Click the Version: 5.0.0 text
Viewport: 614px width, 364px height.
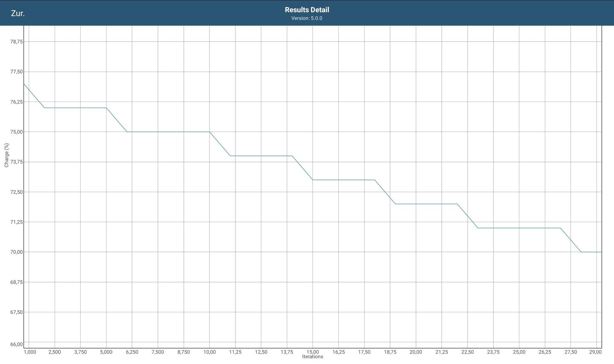pos(307,18)
